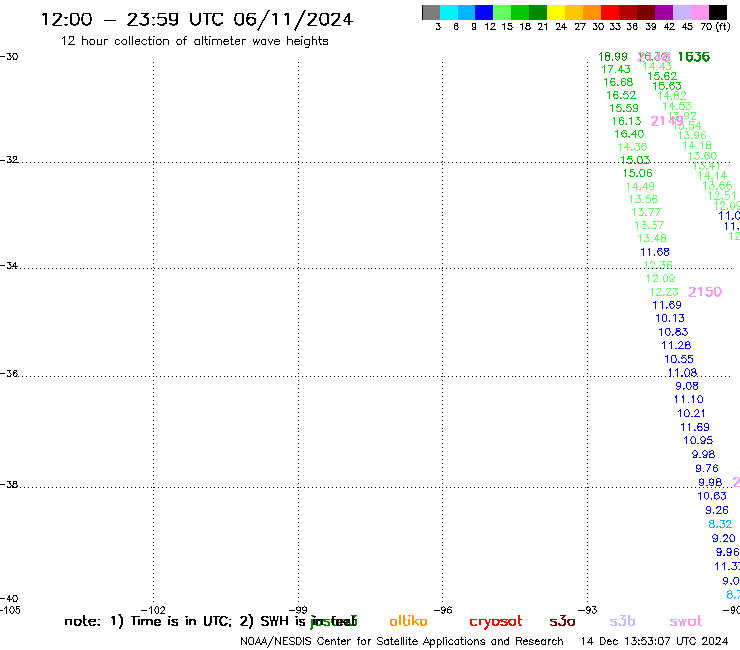Click the purple swatch in the color scale
The image size is (740, 650).
pos(664,12)
